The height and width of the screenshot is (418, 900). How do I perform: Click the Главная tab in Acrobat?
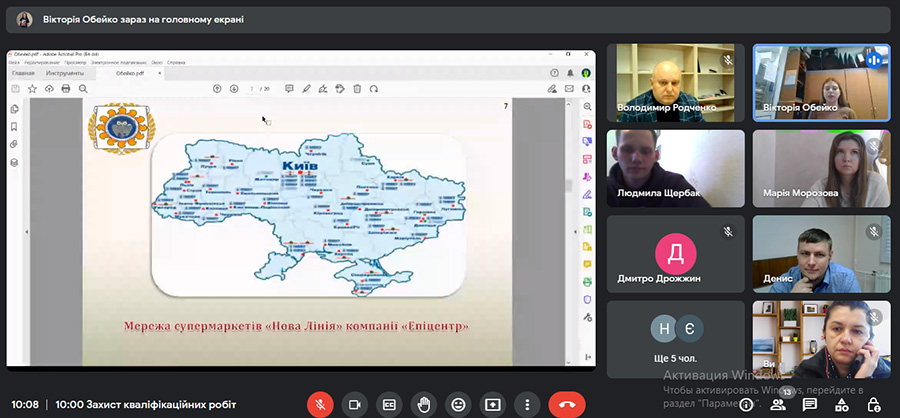[x=24, y=73]
